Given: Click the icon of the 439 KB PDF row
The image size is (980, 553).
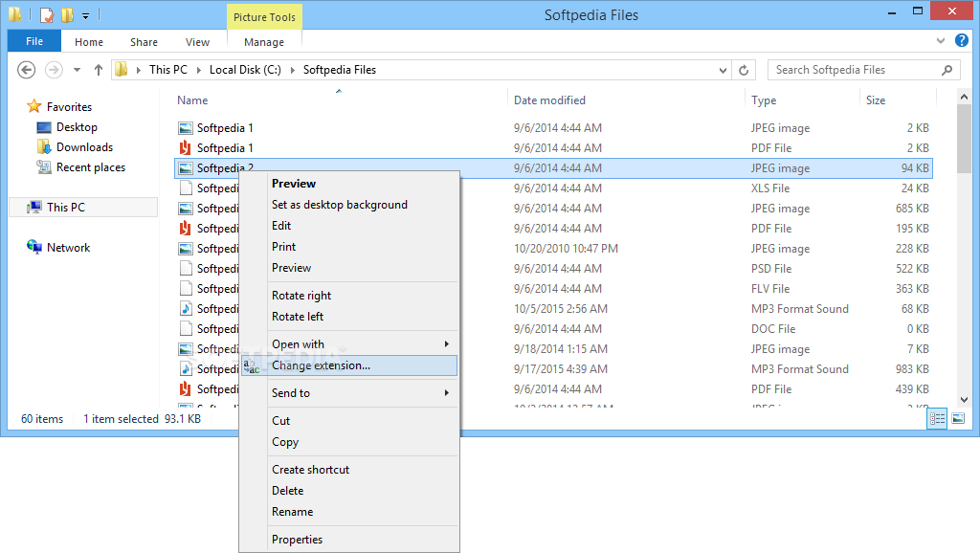Looking at the screenshot, I should coord(186,389).
